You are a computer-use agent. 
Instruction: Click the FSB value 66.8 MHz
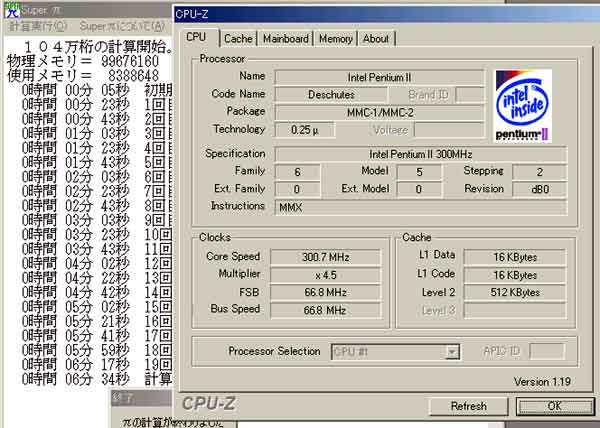326,293
